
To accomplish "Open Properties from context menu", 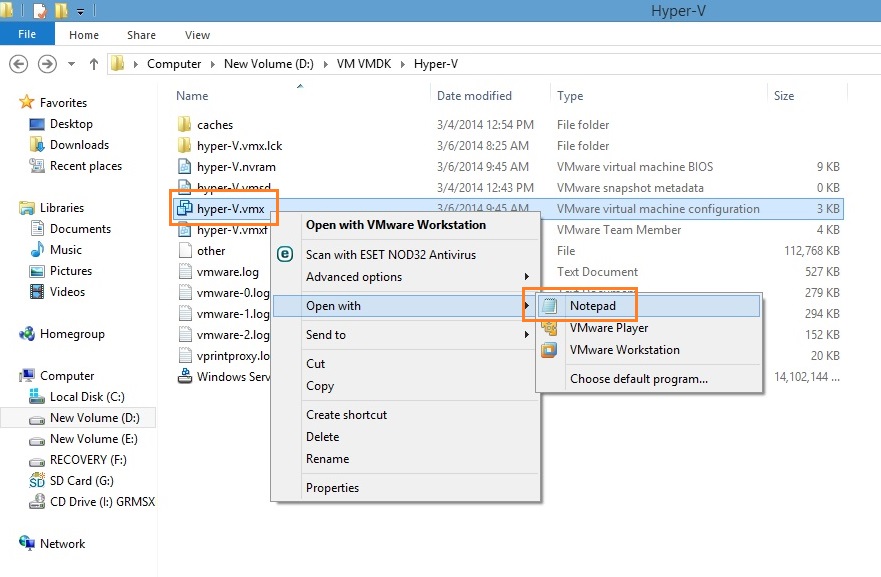I will click(332, 488).
